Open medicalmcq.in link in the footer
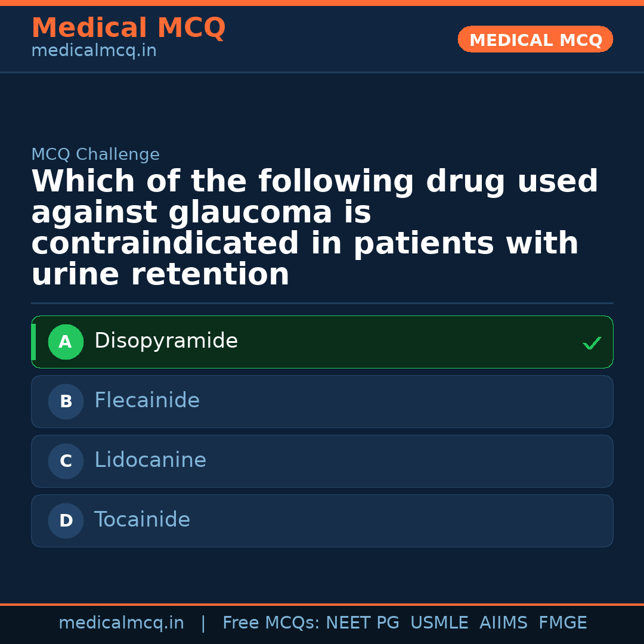Screen dimensions: 644x644 click(121, 623)
